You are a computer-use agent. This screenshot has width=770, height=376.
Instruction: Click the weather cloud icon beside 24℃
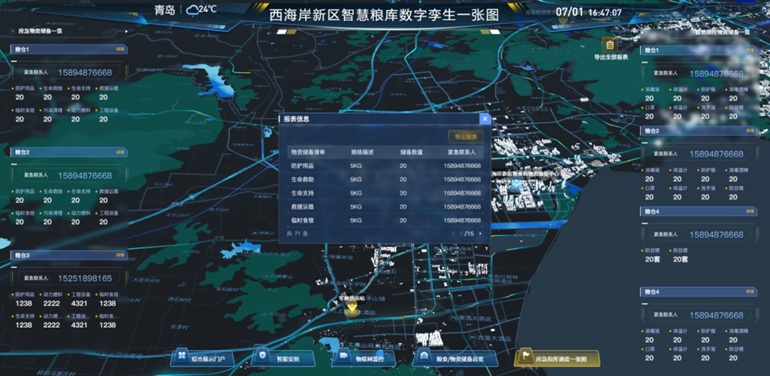tap(192, 10)
